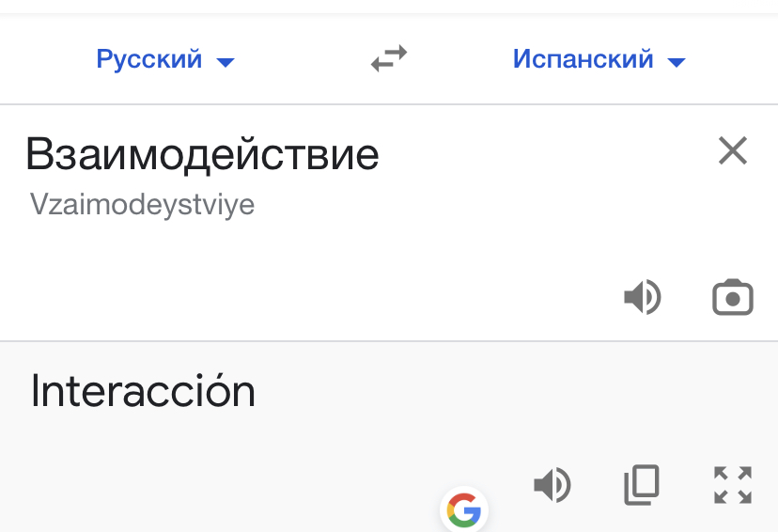Show the translation in fullscreen
The image size is (778, 532).
(x=733, y=485)
